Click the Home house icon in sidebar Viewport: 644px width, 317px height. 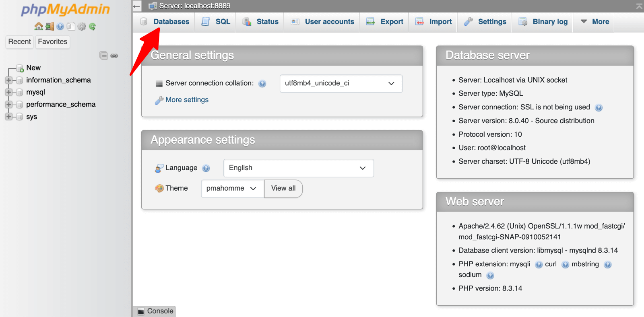tap(39, 27)
